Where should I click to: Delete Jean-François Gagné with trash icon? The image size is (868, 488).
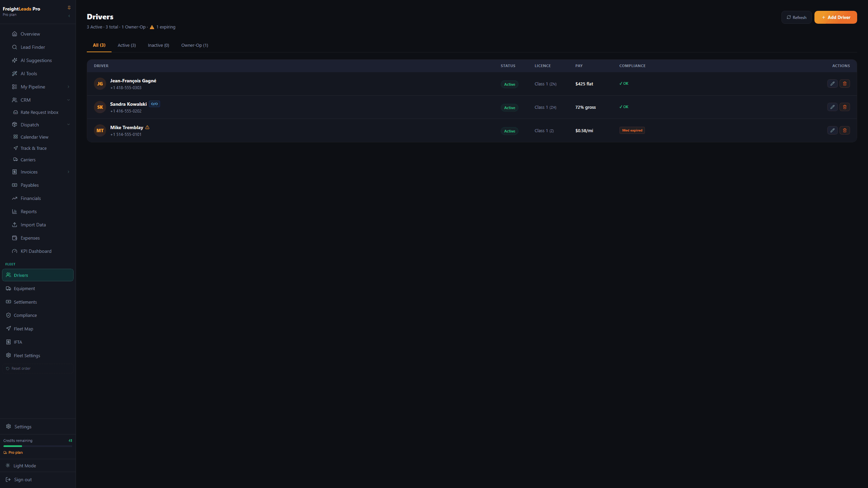click(845, 84)
